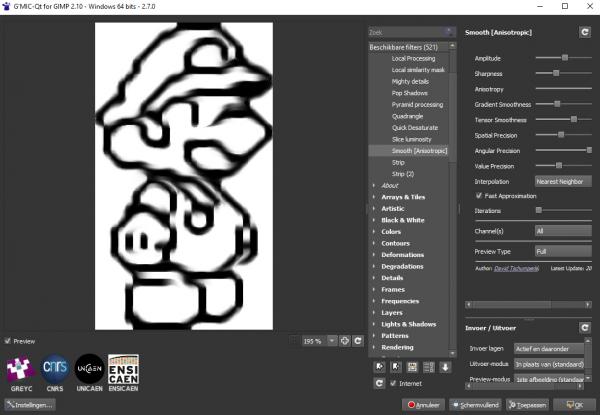Image resolution: width=600 pixels, height=415 pixels.
Task: Click the save icon below filter list
Action: [412, 367]
